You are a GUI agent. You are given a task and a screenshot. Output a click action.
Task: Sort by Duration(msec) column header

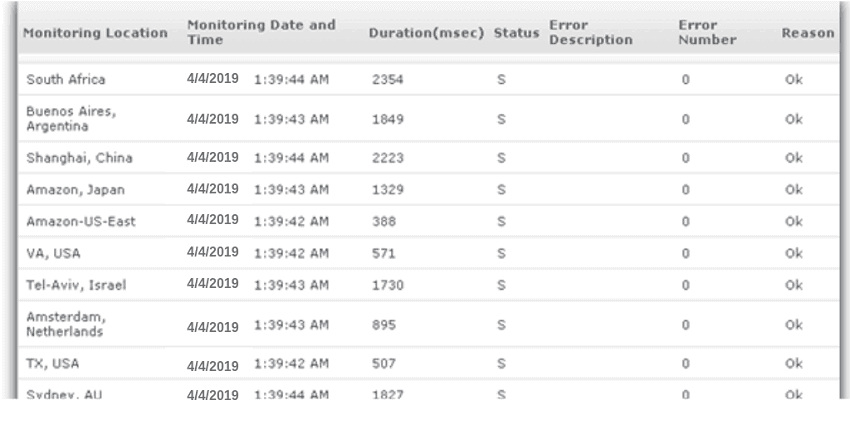pos(426,33)
